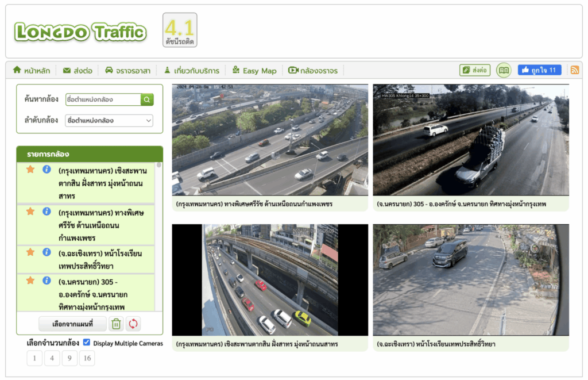Open the RSS feed icon

click(x=574, y=70)
